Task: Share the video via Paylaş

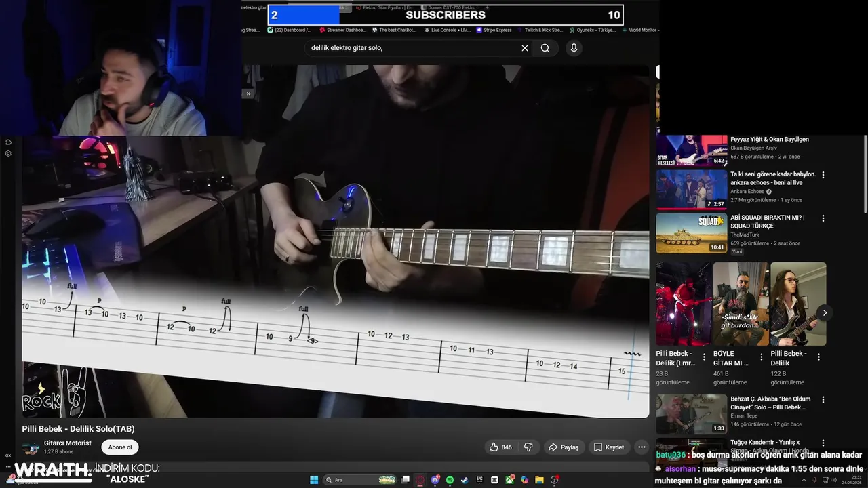Action: (x=564, y=447)
